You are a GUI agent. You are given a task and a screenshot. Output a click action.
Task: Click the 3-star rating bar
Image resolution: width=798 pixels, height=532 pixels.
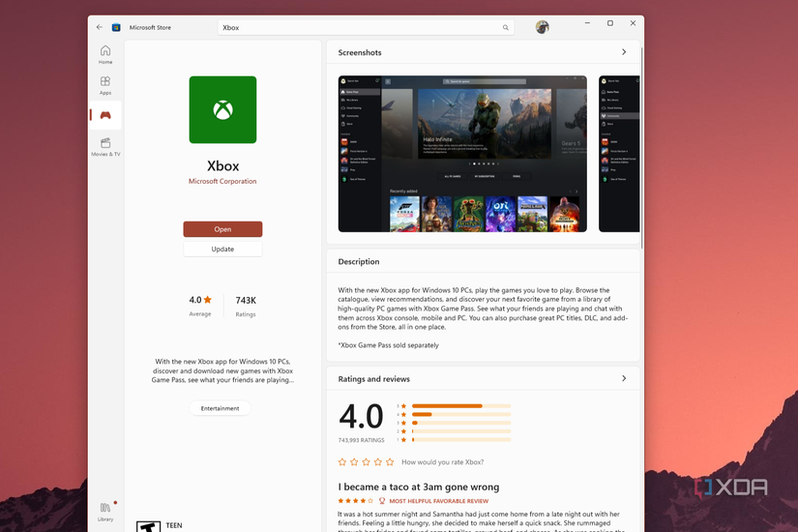(461, 423)
